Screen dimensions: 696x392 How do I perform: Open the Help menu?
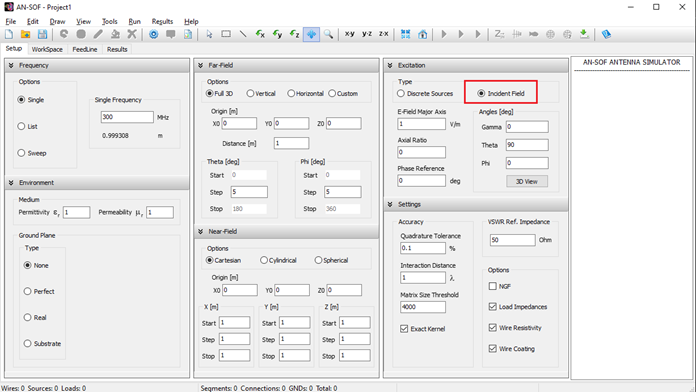[x=191, y=21]
